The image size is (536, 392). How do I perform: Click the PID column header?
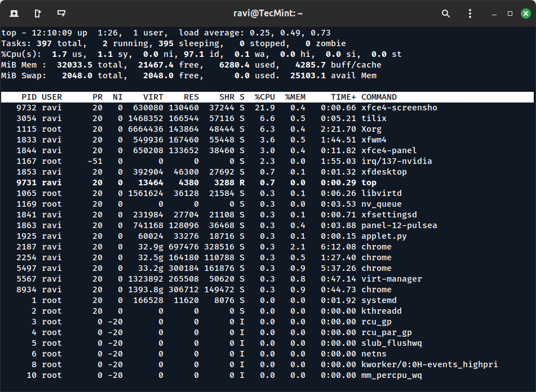[29, 97]
